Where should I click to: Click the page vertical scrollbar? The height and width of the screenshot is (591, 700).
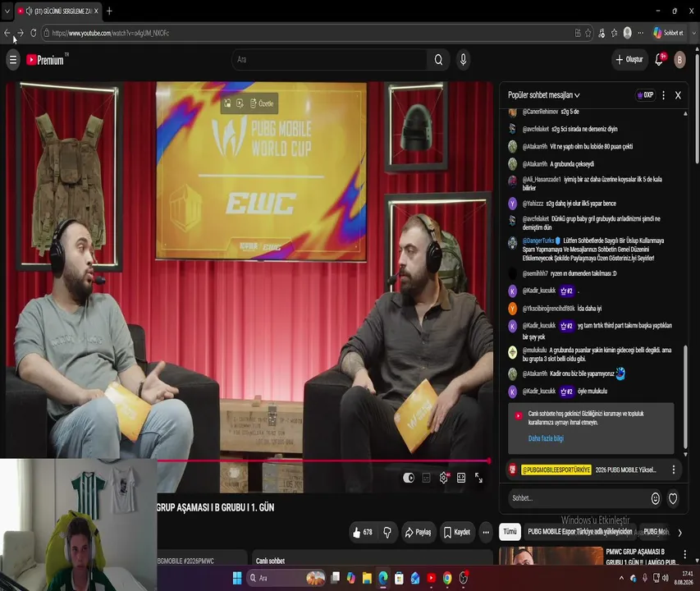(697, 108)
